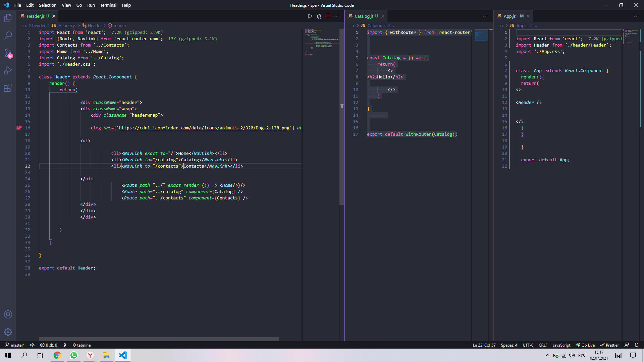
Task: Click the breakpoint marker on line 16
Action: pyautogui.click(x=19, y=128)
